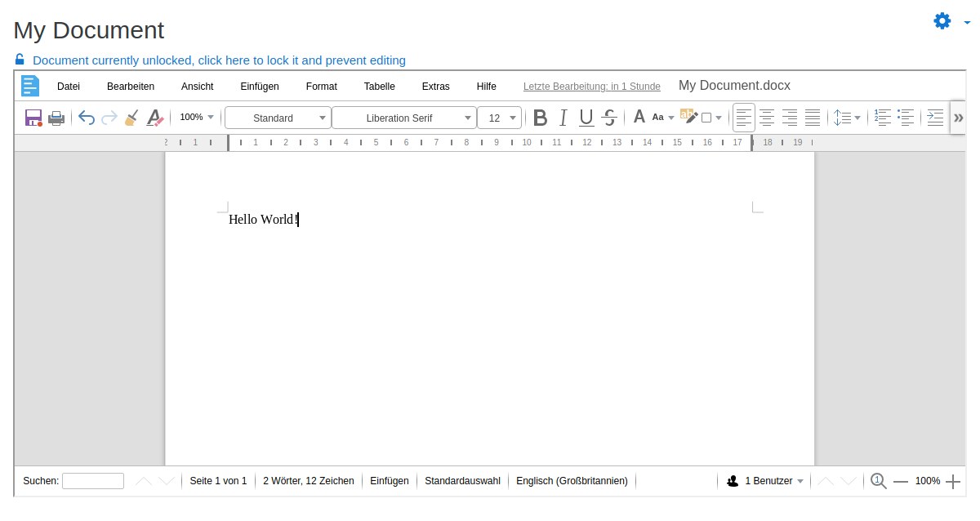Click the reset zoom magnifier icon

pyautogui.click(x=878, y=481)
